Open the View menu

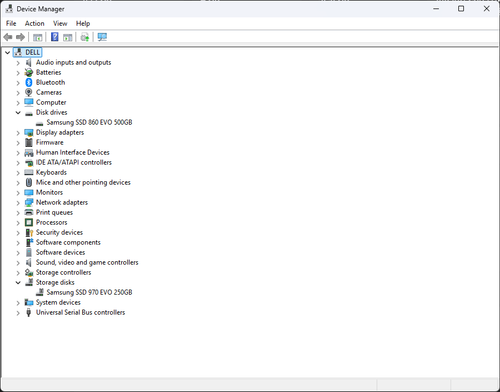coord(60,23)
